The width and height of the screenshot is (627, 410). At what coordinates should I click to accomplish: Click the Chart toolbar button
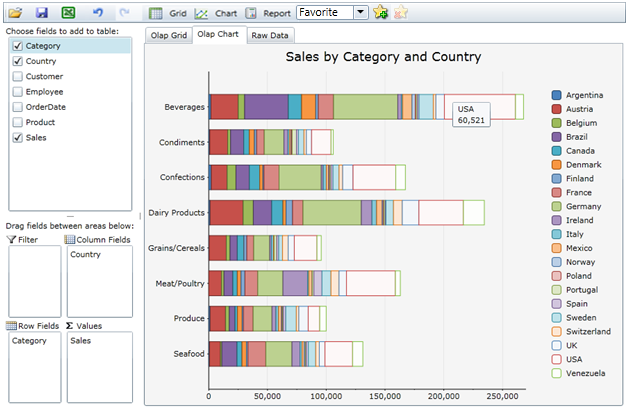(x=215, y=14)
